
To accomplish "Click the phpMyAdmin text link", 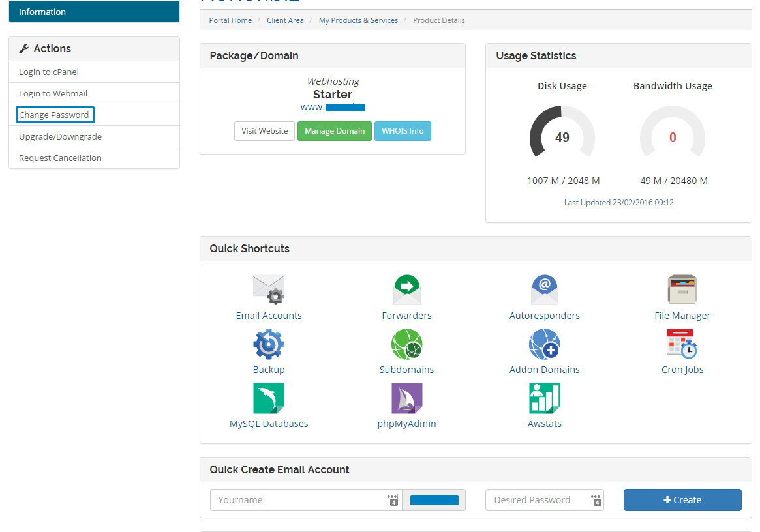I will coord(406,424).
